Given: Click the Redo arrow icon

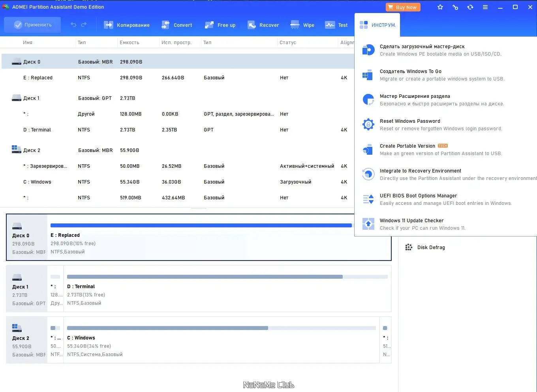Looking at the screenshot, I should (x=84, y=25).
